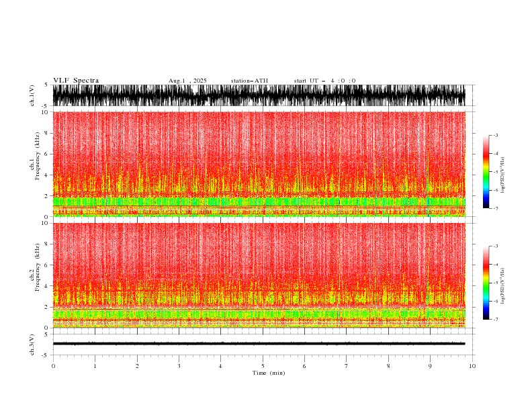
Task: Click the log(PSD) label beside ch.2 color bar
Action: click(502, 286)
